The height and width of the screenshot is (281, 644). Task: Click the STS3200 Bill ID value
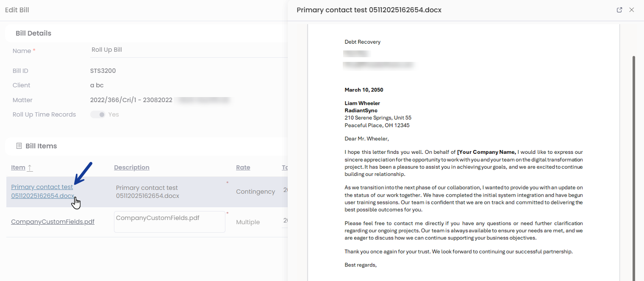click(x=103, y=71)
